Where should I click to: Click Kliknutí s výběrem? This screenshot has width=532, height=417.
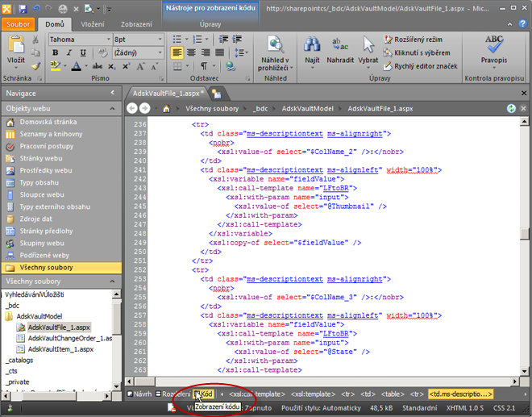(x=417, y=52)
